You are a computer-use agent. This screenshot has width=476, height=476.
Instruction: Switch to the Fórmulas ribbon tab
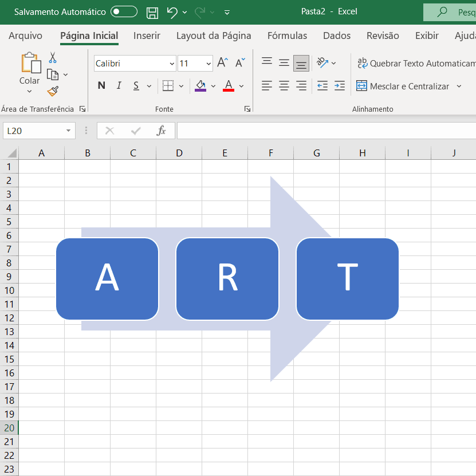coord(287,36)
